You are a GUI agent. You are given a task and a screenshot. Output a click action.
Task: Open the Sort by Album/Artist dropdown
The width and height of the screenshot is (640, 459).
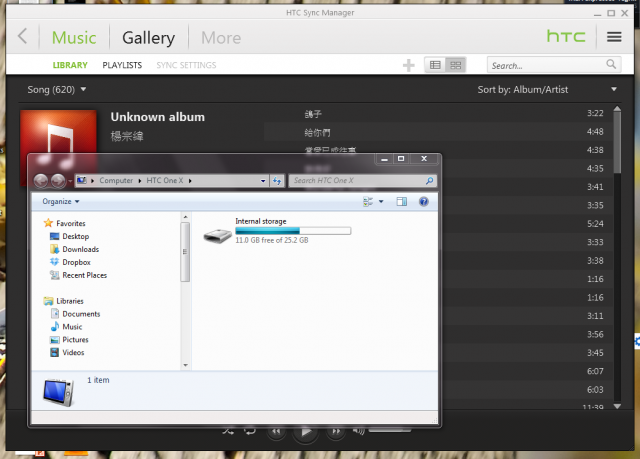click(547, 89)
